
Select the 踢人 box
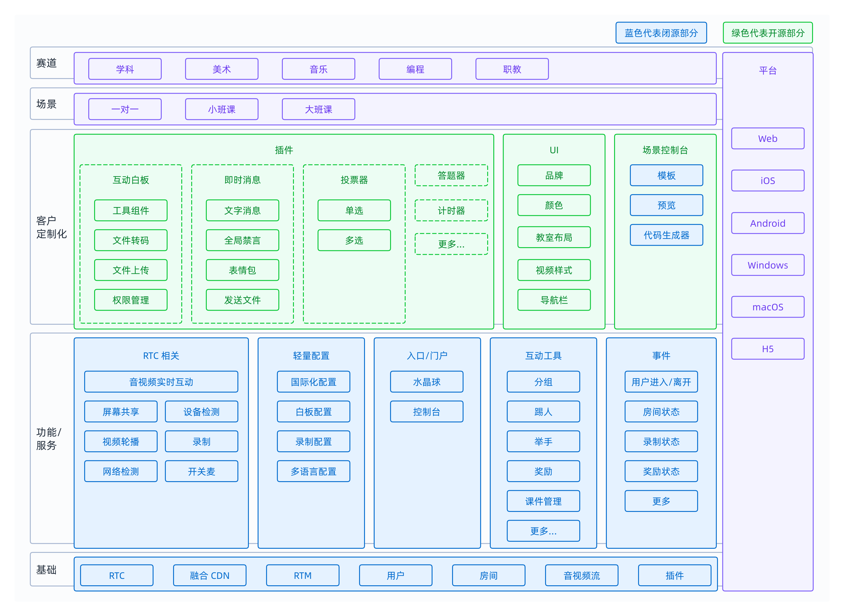(x=544, y=412)
